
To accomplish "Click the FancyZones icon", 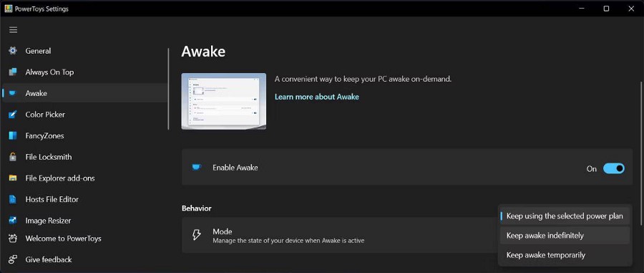I will [13, 135].
